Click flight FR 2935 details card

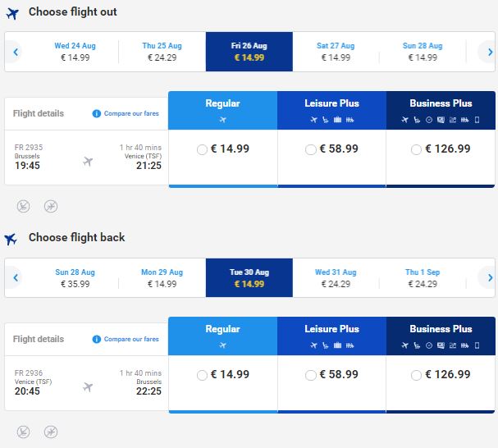coord(86,158)
